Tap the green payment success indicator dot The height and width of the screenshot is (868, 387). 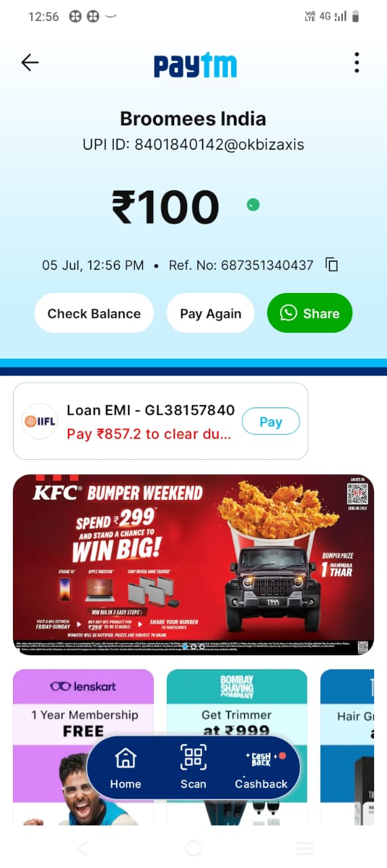(253, 205)
